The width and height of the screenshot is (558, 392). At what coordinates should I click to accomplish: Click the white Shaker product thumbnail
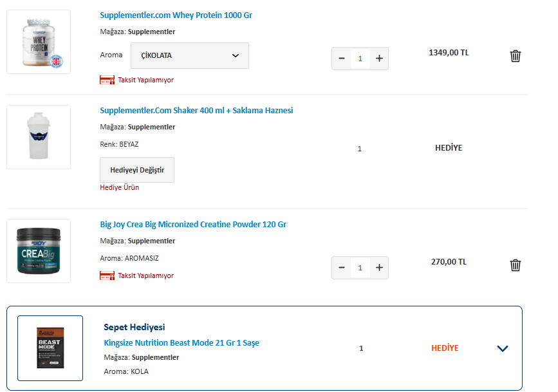39,137
